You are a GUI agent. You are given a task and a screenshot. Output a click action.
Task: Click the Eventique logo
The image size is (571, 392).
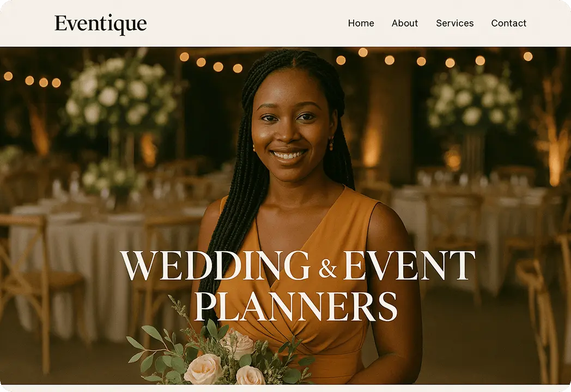[x=100, y=24]
